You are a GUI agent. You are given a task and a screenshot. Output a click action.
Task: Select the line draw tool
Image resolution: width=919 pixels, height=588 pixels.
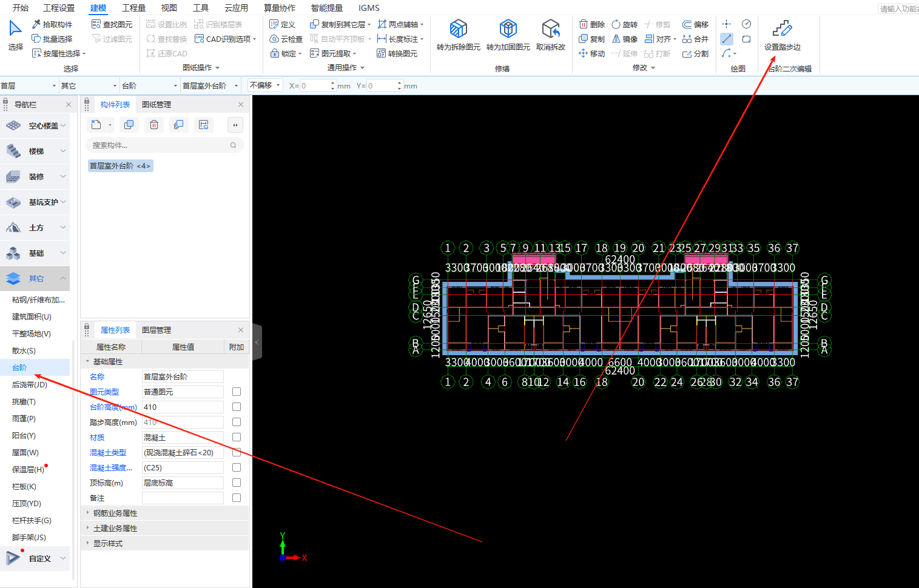pos(726,39)
